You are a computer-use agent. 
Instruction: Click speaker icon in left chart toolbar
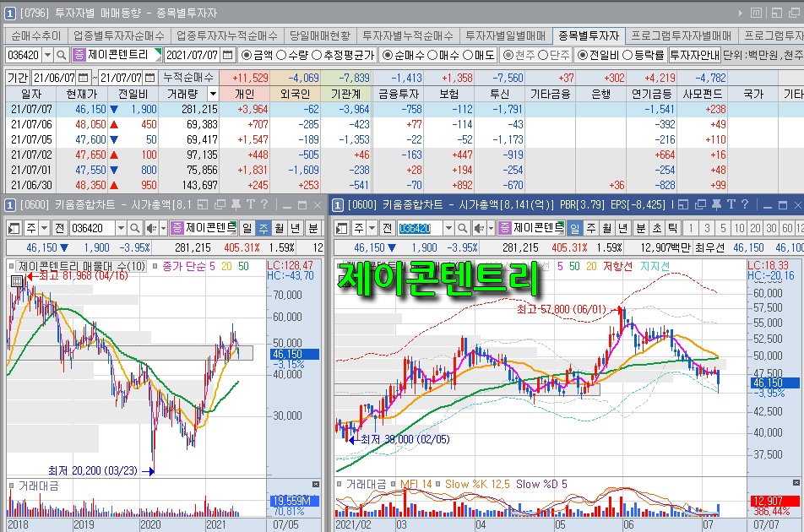(150, 228)
